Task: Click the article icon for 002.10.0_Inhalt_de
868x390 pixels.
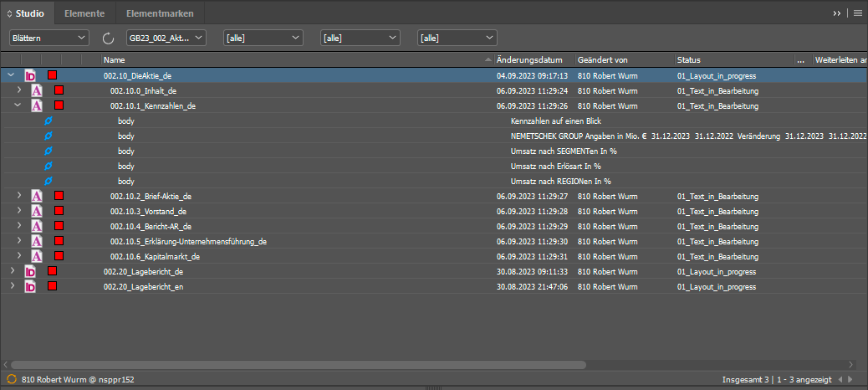Action: (38, 90)
